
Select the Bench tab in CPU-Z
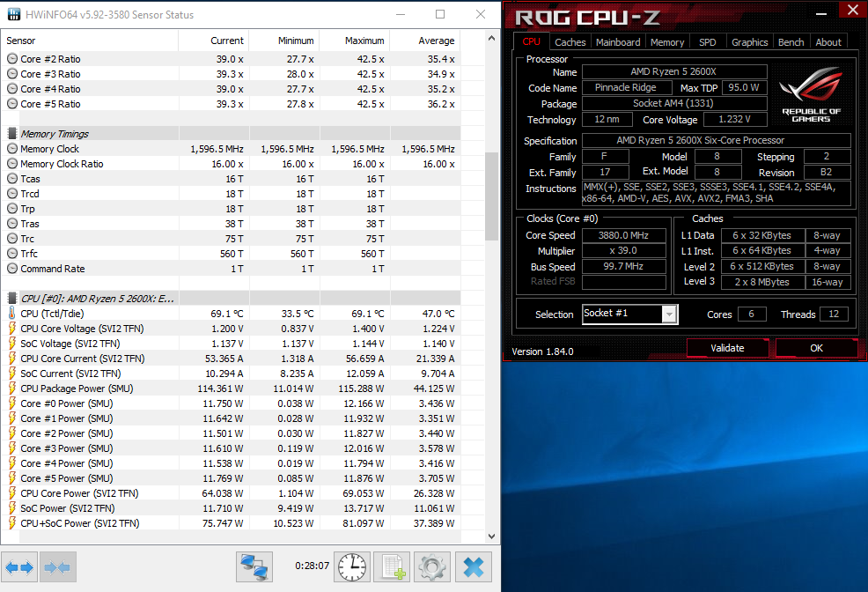click(x=791, y=42)
